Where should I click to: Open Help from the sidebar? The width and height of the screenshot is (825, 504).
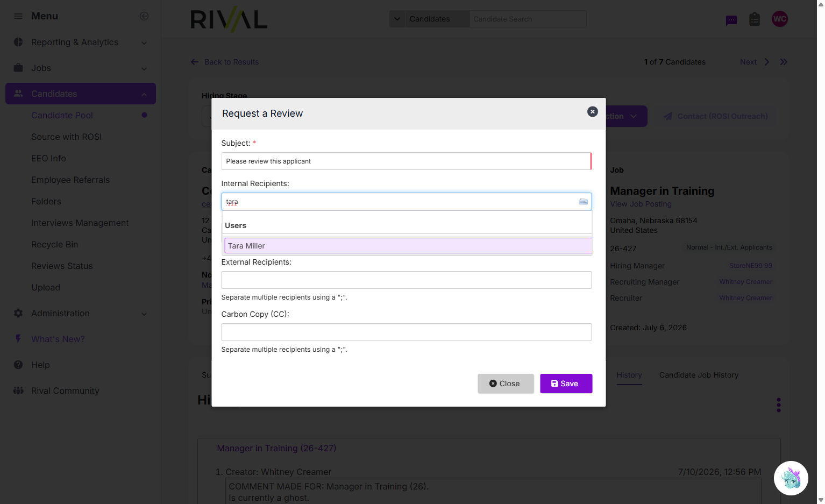pyautogui.click(x=40, y=365)
